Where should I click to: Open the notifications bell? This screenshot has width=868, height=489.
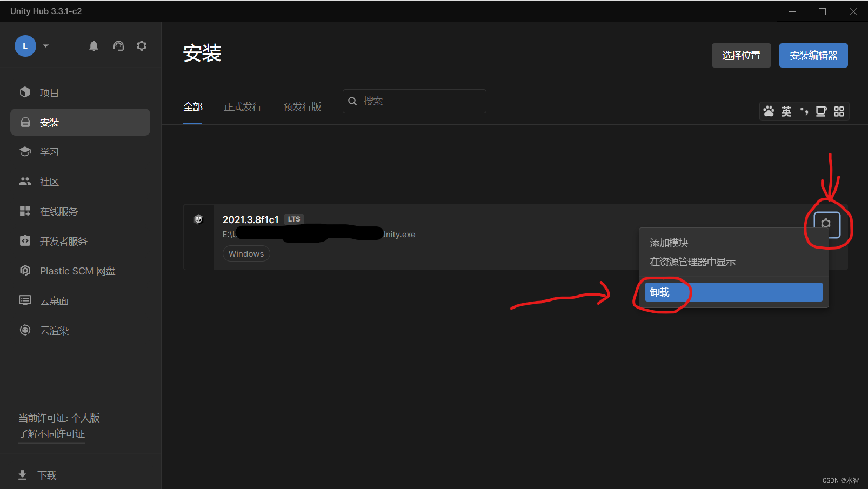click(x=94, y=46)
